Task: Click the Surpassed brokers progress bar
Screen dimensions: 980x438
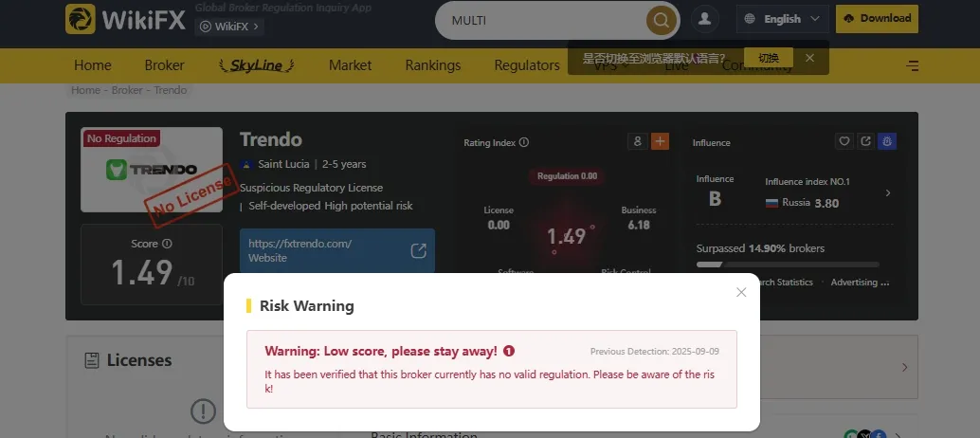Action: (x=788, y=265)
